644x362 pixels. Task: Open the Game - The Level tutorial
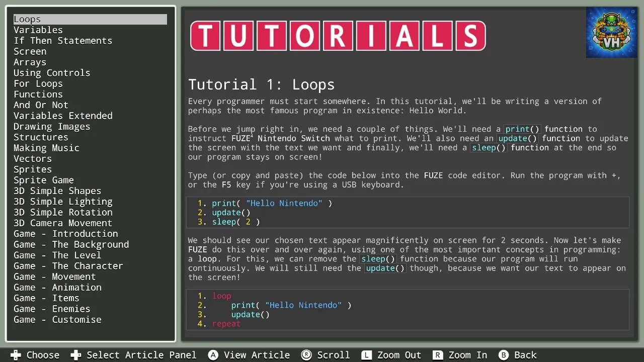point(57,255)
